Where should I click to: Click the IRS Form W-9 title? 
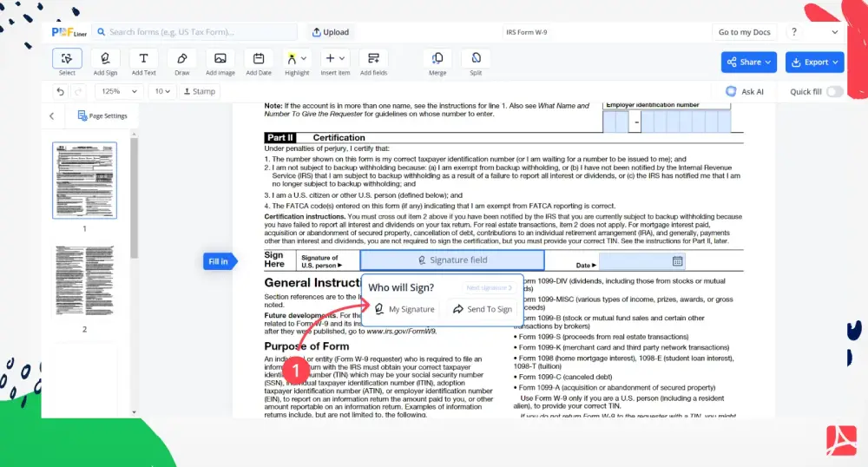526,32
